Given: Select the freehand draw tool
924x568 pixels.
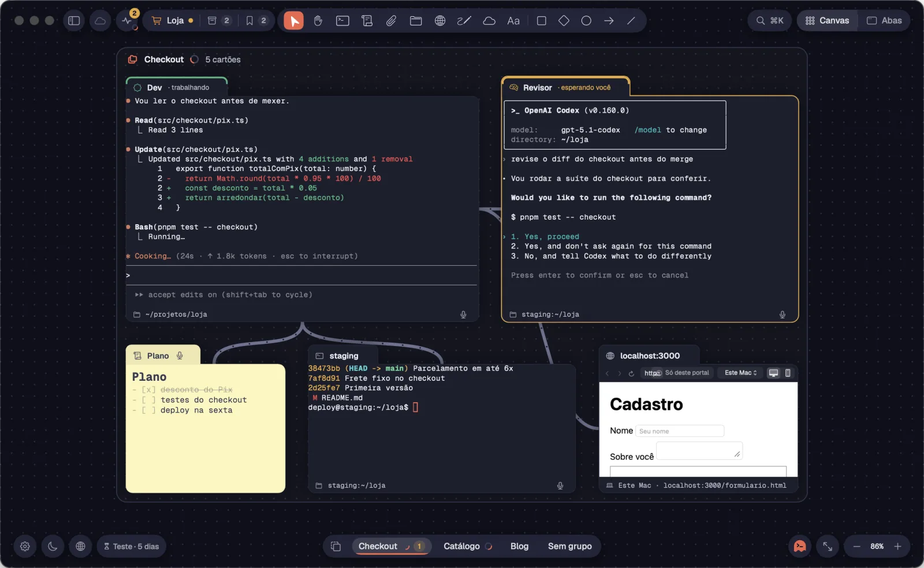Looking at the screenshot, I should (x=464, y=21).
